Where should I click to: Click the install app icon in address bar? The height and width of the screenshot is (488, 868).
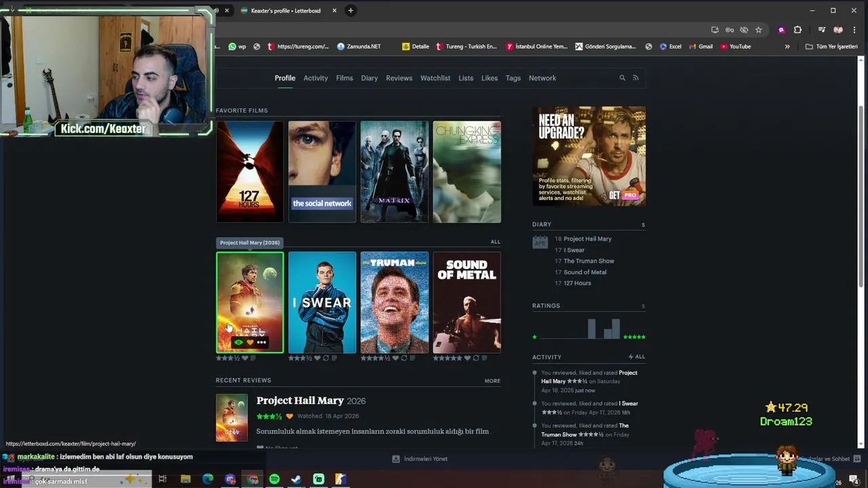[x=715, y=30]
